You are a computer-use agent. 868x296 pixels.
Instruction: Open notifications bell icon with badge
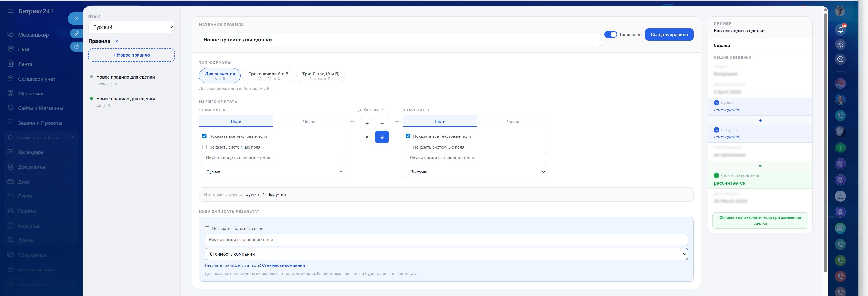pyautogui.click(x=840, y=30)
